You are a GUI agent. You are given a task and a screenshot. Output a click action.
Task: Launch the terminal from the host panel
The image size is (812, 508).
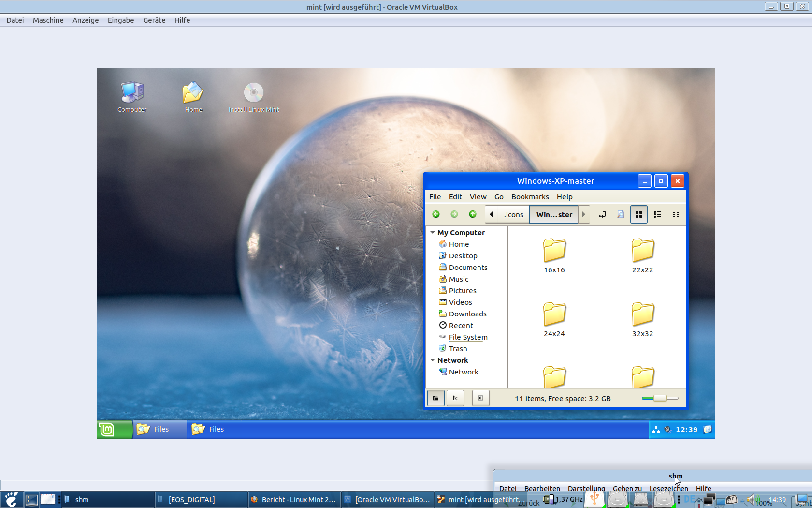click(31, 500)
